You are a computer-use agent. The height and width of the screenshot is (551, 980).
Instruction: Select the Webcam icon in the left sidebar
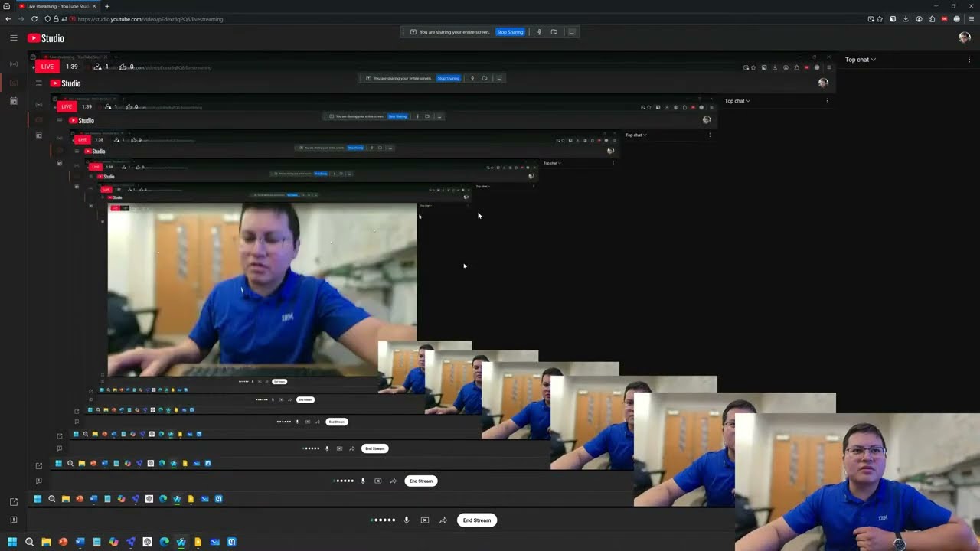point(14,83)
